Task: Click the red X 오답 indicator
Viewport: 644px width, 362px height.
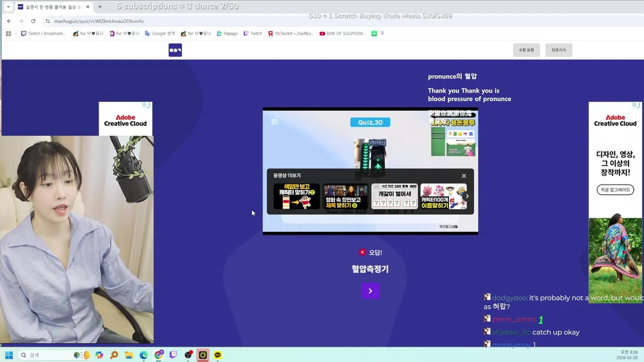Action: [x=362, y=252]
